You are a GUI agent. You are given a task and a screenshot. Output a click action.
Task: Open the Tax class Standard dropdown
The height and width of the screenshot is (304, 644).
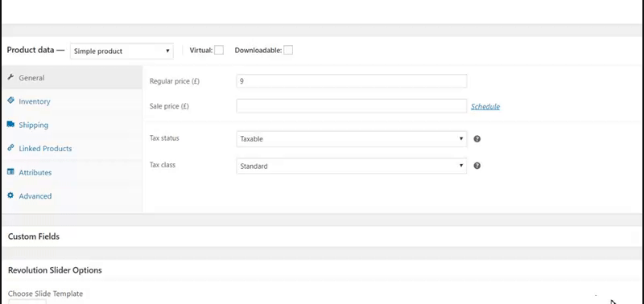click(352, 166)
